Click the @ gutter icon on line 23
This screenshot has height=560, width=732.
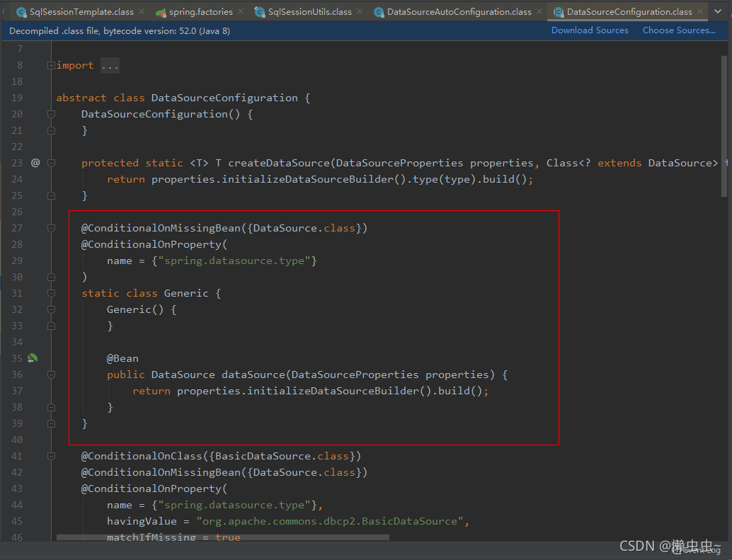pyautogui.click(x=35, y=163)
